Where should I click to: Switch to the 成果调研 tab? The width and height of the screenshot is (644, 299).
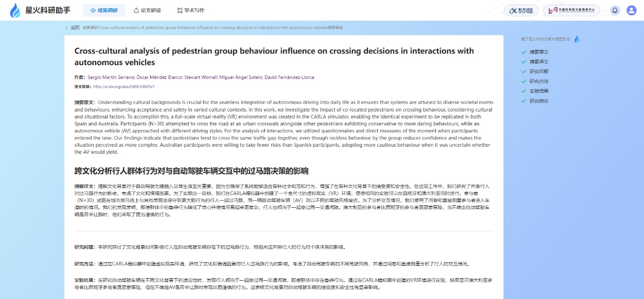click(x=104, y=10)
